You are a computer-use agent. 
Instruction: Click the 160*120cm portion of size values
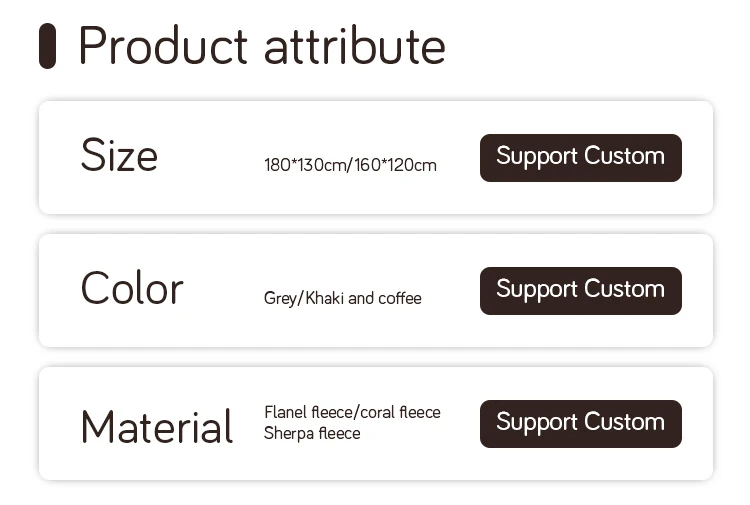[x=396, y=165]
